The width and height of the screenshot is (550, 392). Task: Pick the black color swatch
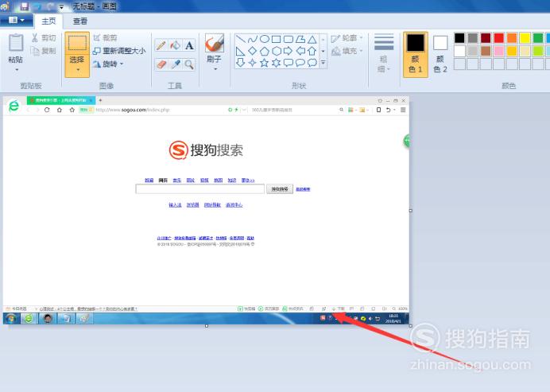(x=460, y=38)
